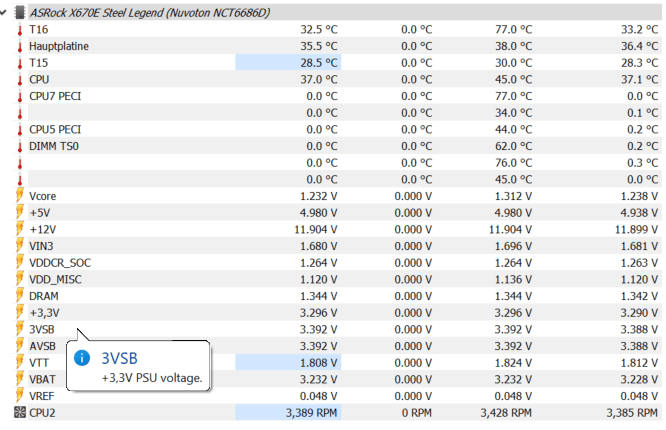Image resolution: width=666 pixels, height=430 pixels.
Task: Click the VREF sensor label
Action: coord(42,396)
